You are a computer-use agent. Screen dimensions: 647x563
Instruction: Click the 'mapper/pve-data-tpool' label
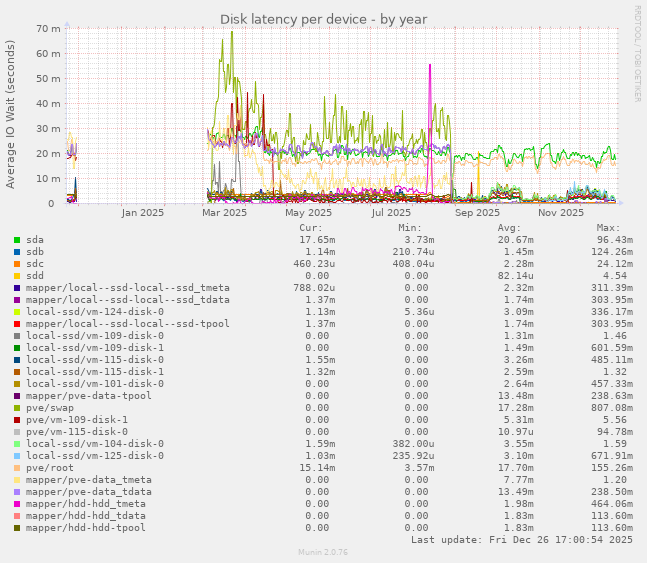(89, 396)
